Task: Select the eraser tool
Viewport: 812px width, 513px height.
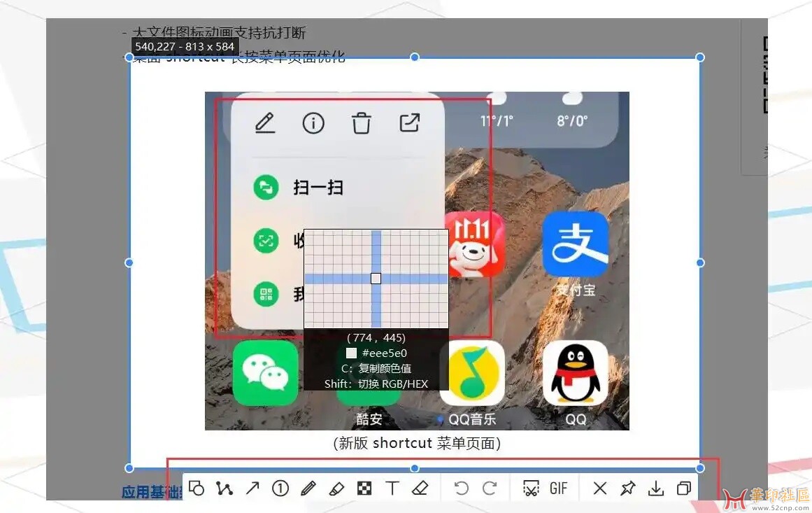Action: click(420, 488)
